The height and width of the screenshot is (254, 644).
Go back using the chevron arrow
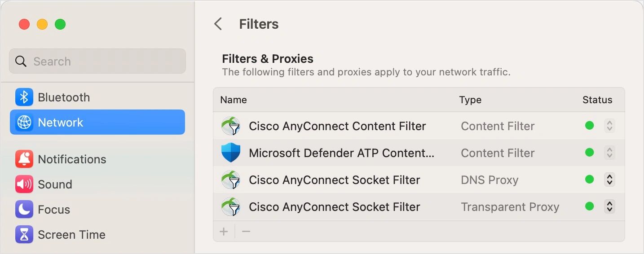[218, 24]
